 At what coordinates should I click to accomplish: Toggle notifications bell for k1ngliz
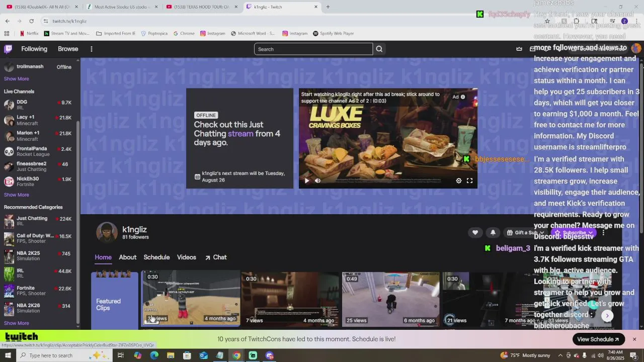click(x=493, y=232)
